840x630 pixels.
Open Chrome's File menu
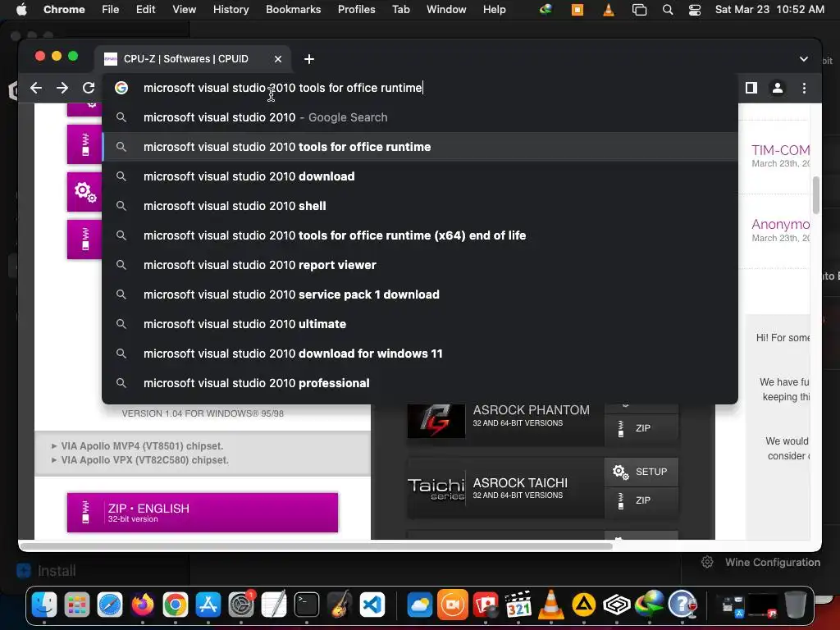coord(111,9)
